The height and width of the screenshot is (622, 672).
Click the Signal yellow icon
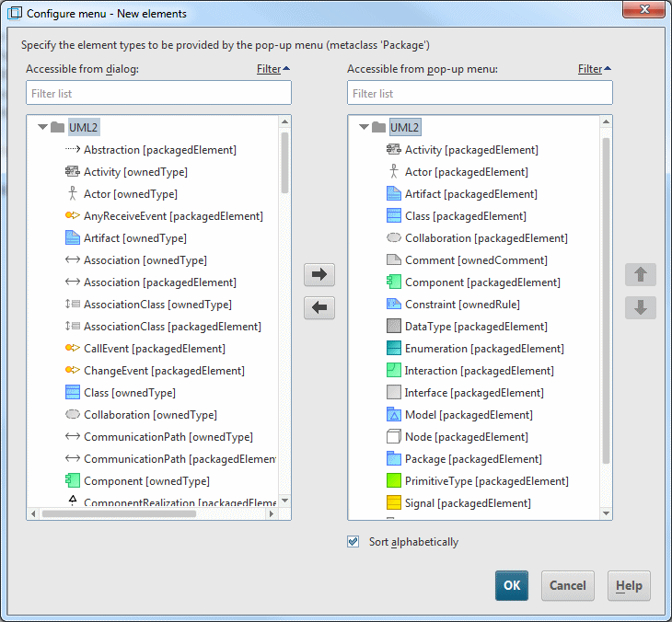point(394,502)
